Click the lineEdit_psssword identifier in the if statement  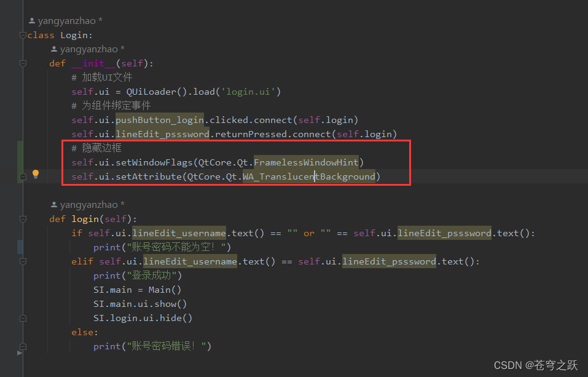coord(444,232)
